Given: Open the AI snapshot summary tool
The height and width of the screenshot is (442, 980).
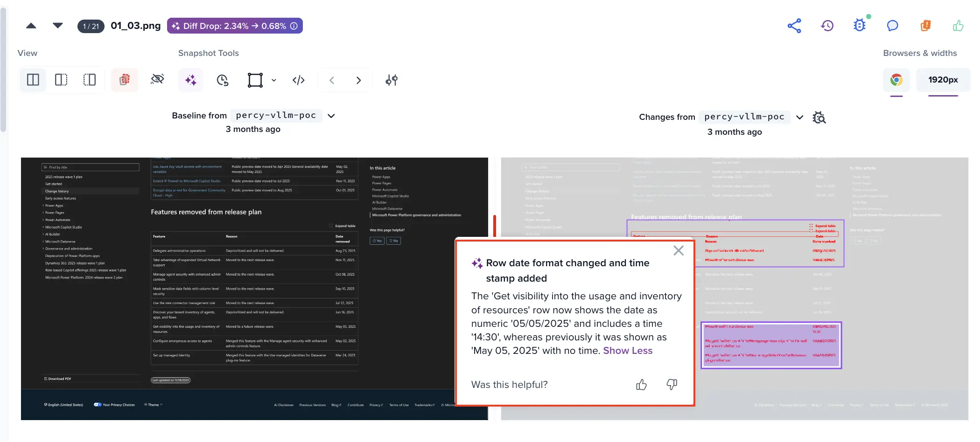Looking at the screenshot, I should (190, 80).
